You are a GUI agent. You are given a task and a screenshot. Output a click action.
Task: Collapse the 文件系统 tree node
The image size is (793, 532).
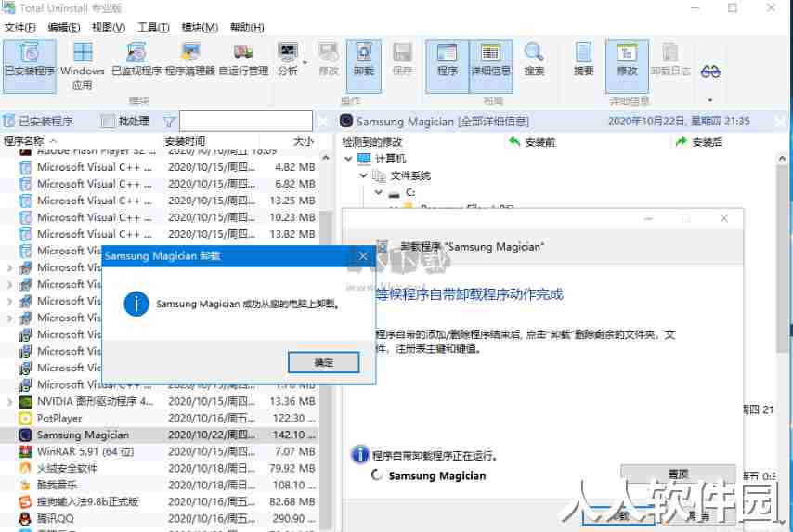(363, 175)
